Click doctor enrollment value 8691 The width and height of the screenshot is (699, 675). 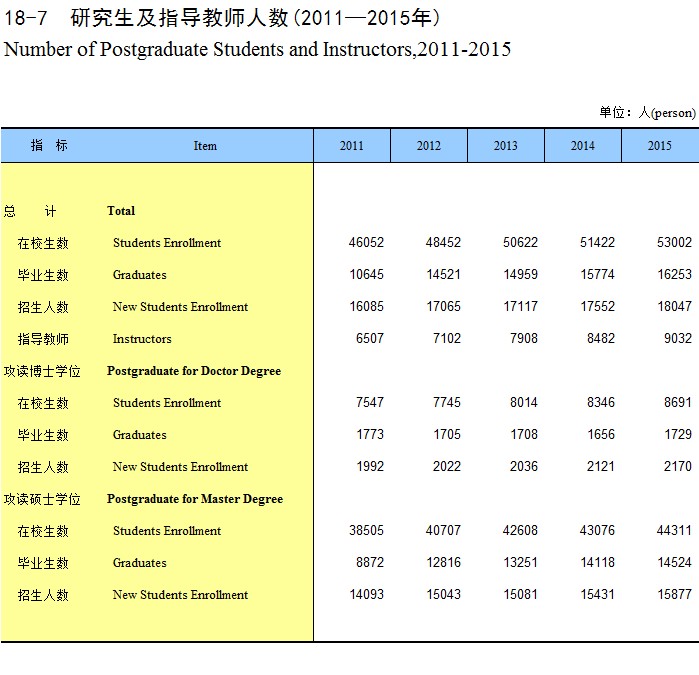pos(678,402)
